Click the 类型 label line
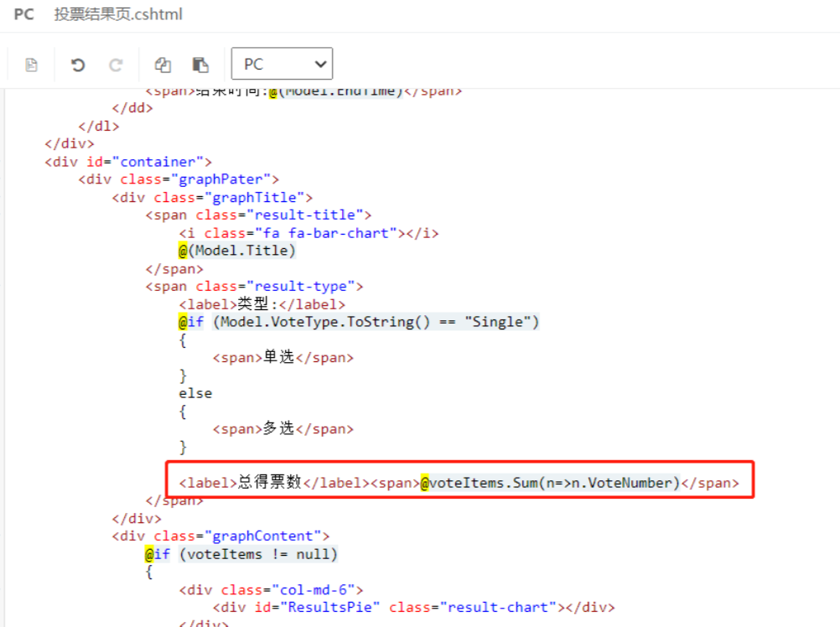 click(x=262, y=304)
